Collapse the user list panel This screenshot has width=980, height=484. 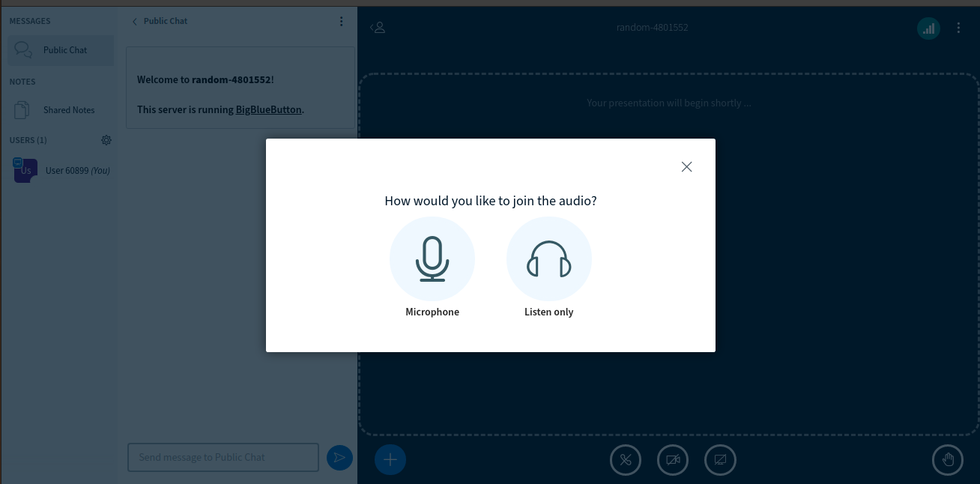(378, 27)
